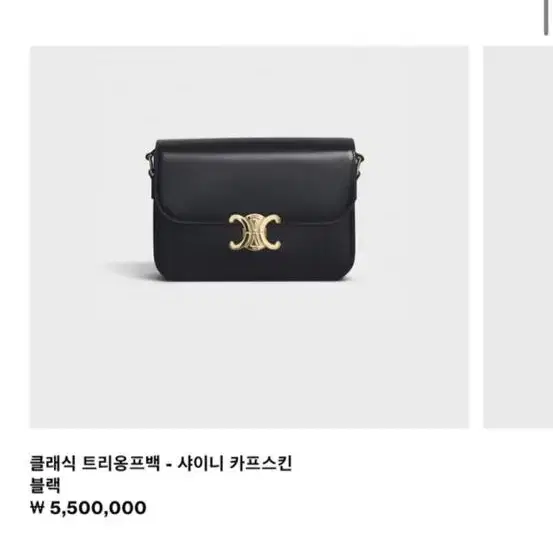Click the empty gray area below the bag image
The image size is (553, 553).
249,356
